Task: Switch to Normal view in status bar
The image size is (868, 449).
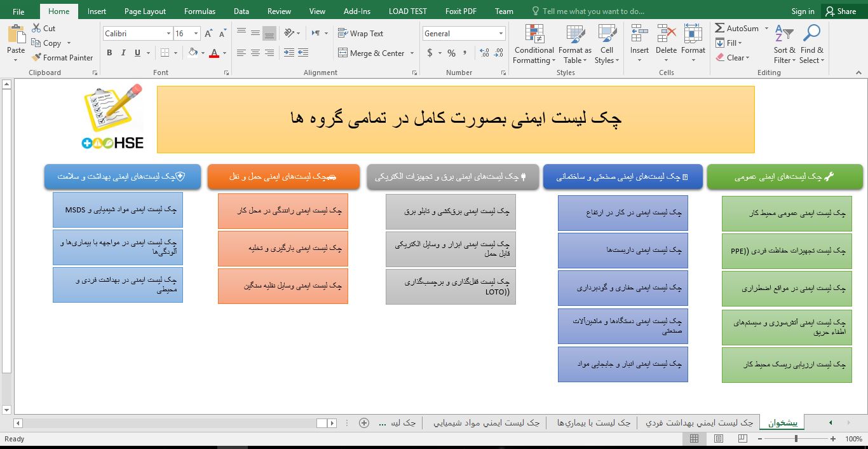Action: [695, 439]
